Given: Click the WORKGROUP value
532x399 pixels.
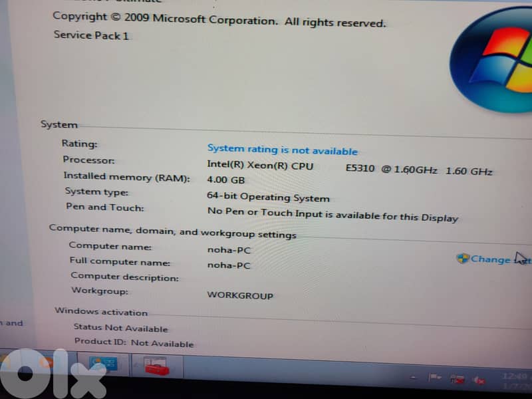Looking at the screenshot, I should click(x=240, y=295).
